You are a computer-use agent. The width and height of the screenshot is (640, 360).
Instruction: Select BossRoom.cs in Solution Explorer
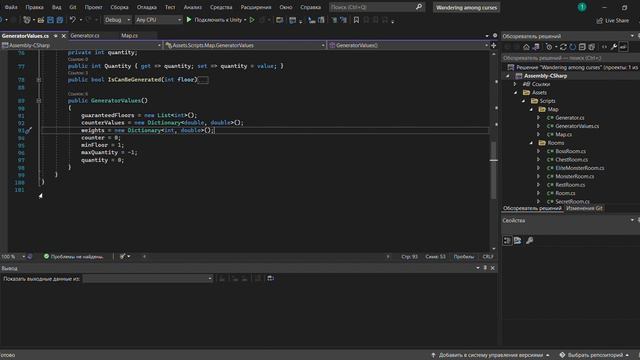click(x=570, y=151)
